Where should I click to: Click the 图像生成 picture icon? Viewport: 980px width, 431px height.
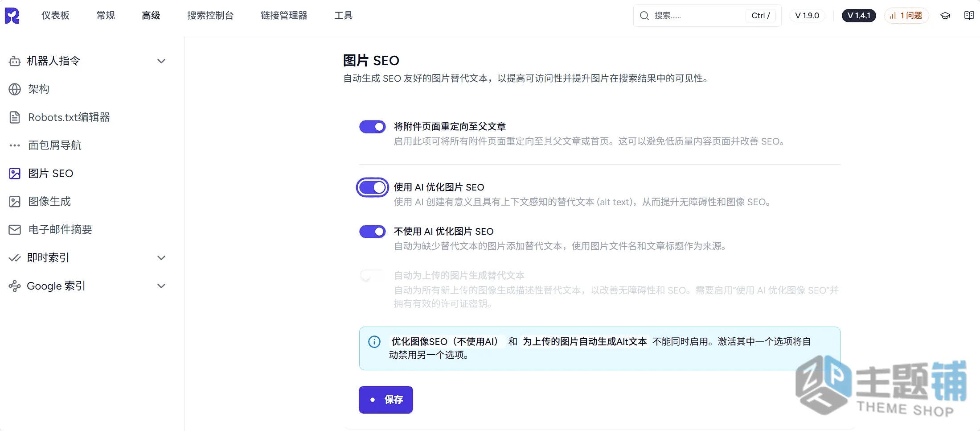click(15, 202)
